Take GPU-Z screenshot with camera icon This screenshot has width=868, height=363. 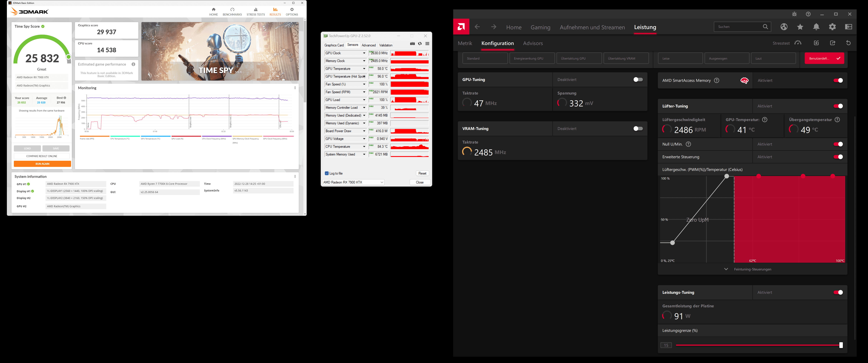(412, 44)
